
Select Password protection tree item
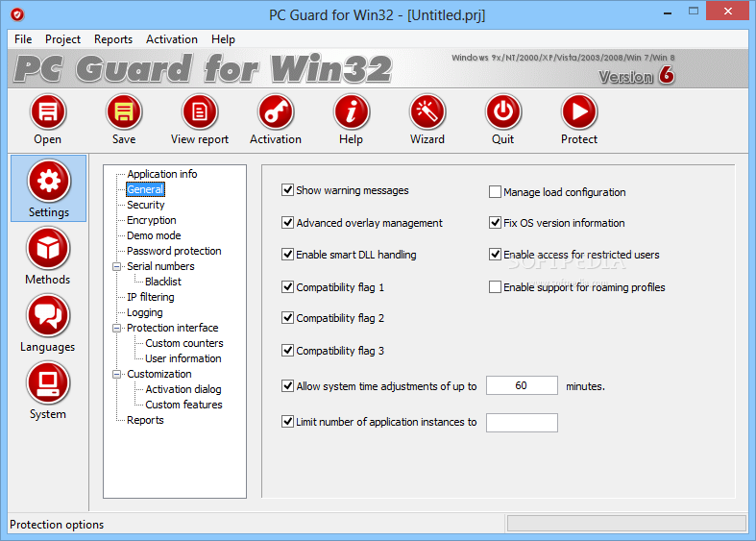click(x=174, y=251)
